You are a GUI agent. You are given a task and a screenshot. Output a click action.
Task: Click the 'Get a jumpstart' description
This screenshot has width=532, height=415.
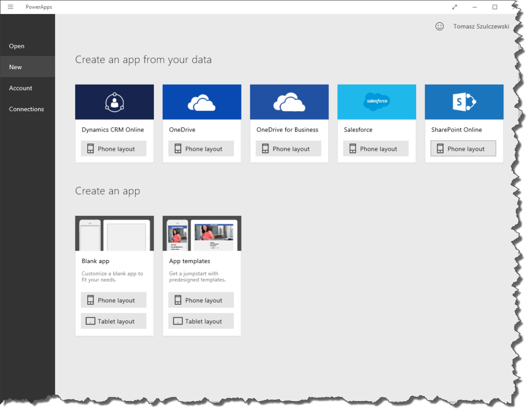(x=197, y=277)
